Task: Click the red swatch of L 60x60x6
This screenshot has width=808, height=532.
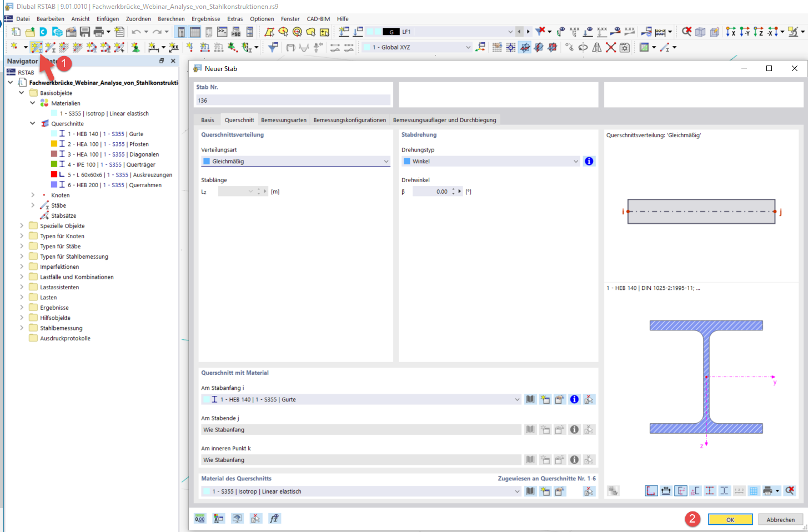Action: click(54, 174)
